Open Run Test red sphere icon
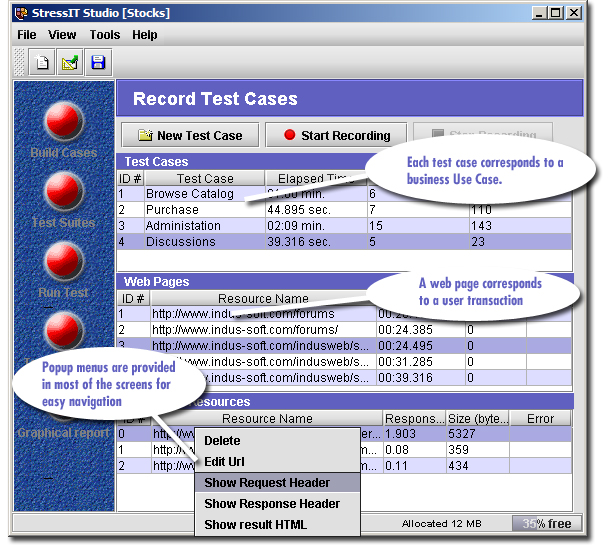Image resolution: width=610 pixels, height=560 pixels. click(x=64, y=261)
